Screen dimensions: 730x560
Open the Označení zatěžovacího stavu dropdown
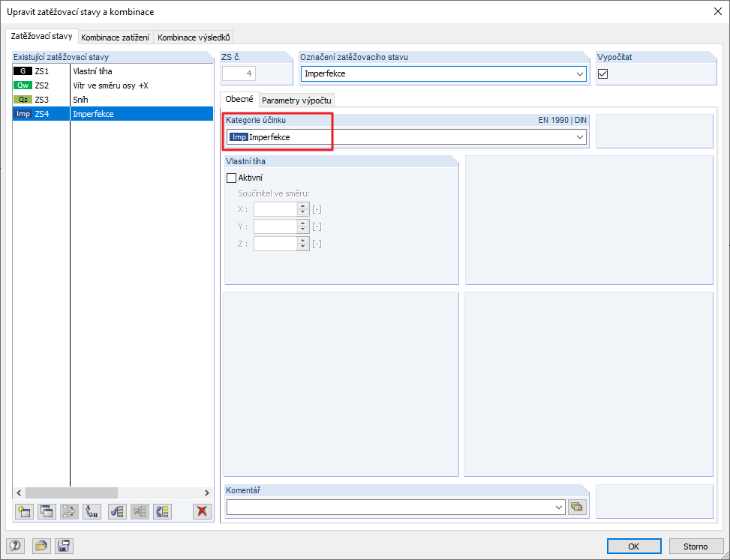[x=580, y=73]
